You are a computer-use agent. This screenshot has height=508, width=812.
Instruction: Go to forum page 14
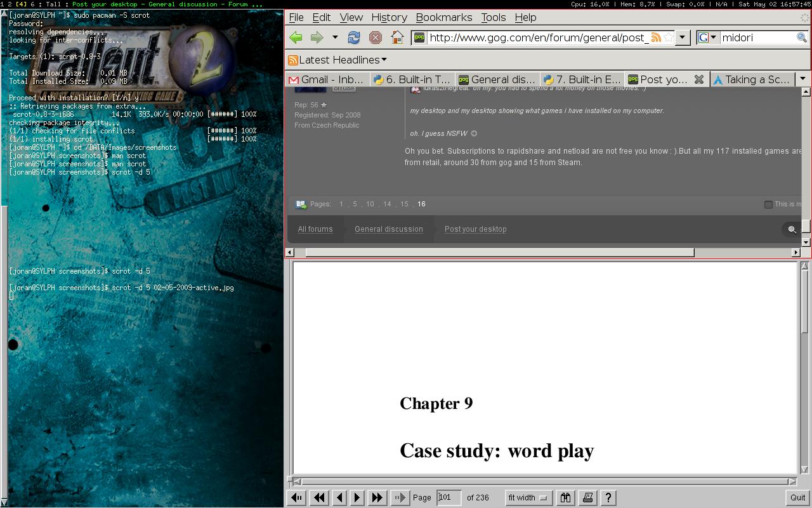[x=387, y=204]
